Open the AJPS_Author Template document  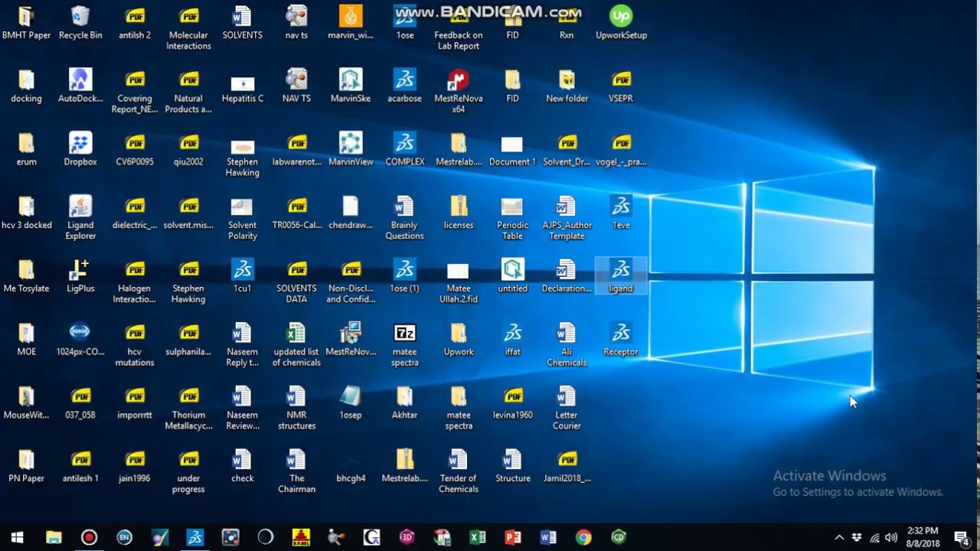click(x=567, y=217)
